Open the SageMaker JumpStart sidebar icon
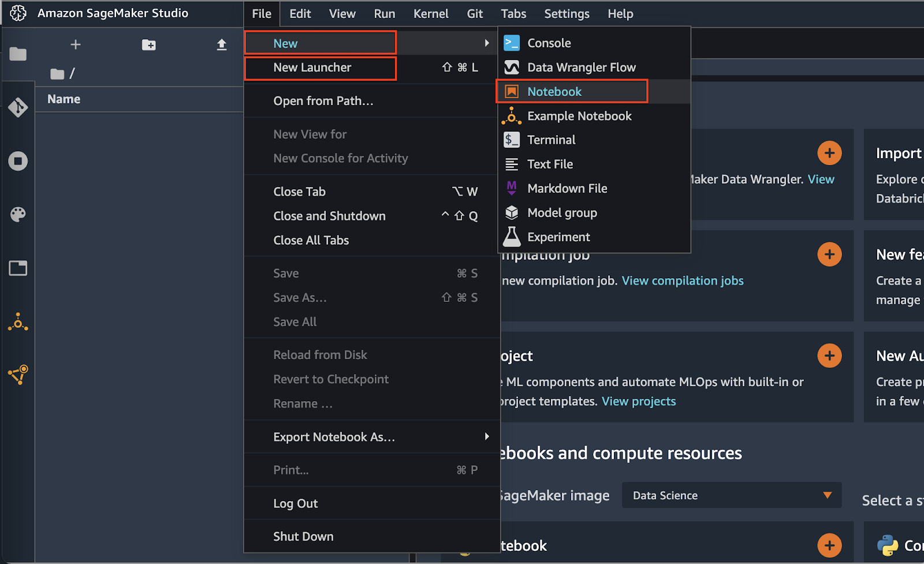 [x=18, y=322]
